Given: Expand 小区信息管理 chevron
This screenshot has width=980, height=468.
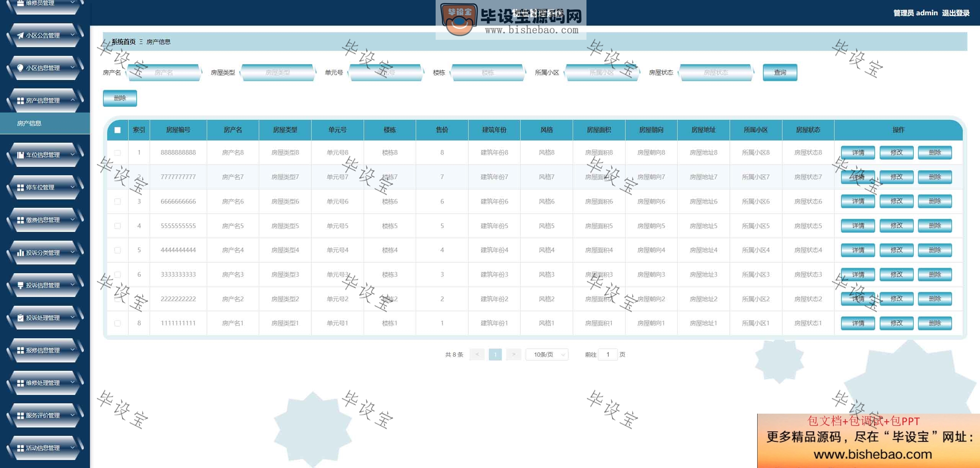Looking at the screenshot, I should (x=73, y=68).
